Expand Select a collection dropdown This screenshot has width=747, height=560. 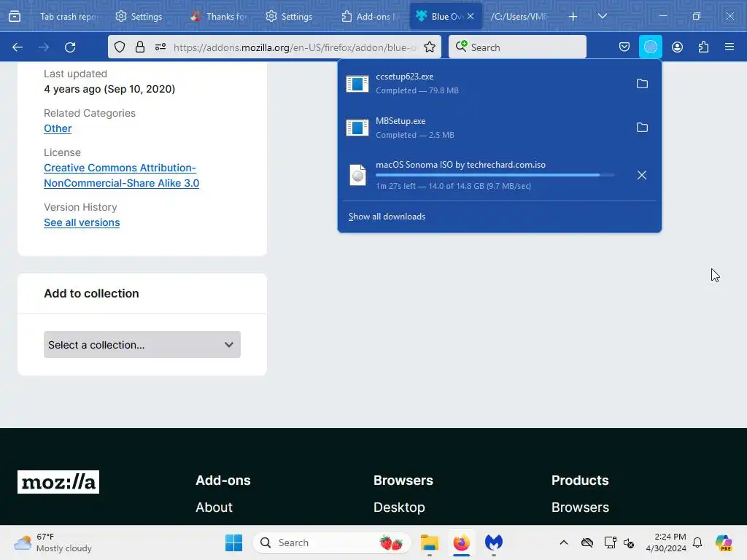point(142,344)
